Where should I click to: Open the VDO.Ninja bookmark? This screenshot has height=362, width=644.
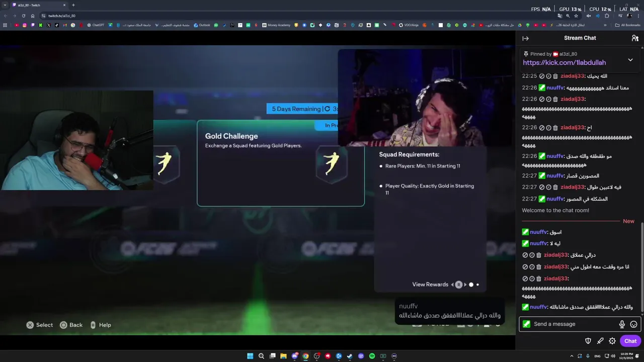tap(409, 25)
